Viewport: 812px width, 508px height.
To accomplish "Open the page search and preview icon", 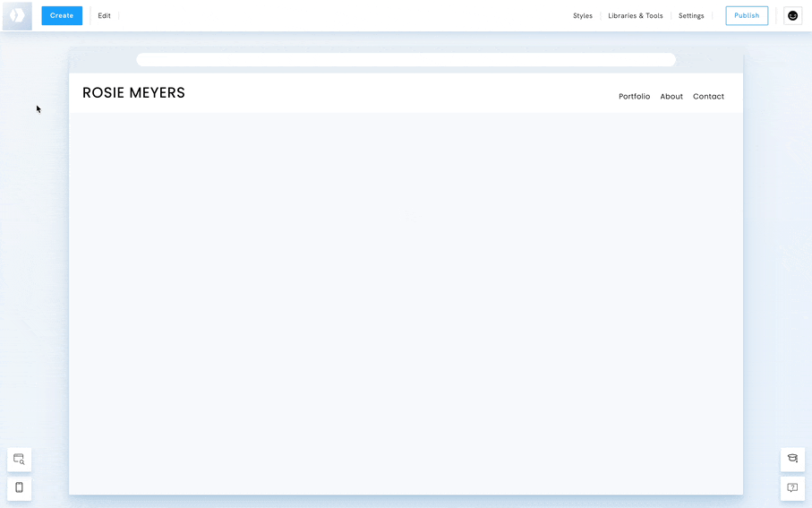I will click(x=19, y=460).
